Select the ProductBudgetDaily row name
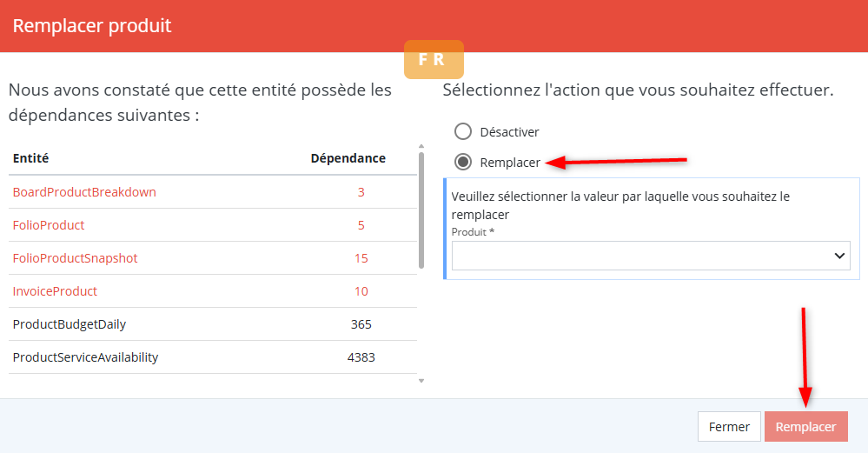This screenshot has width=868, height=453. pyautogui.click(x=70, y=324)
